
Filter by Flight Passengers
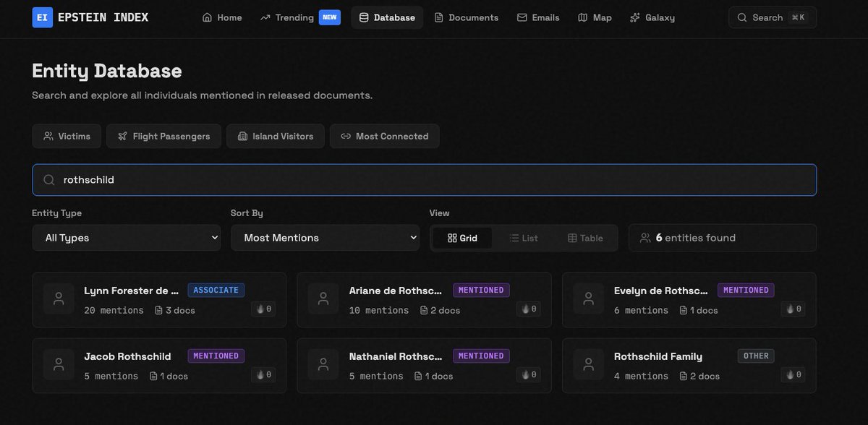163,136
